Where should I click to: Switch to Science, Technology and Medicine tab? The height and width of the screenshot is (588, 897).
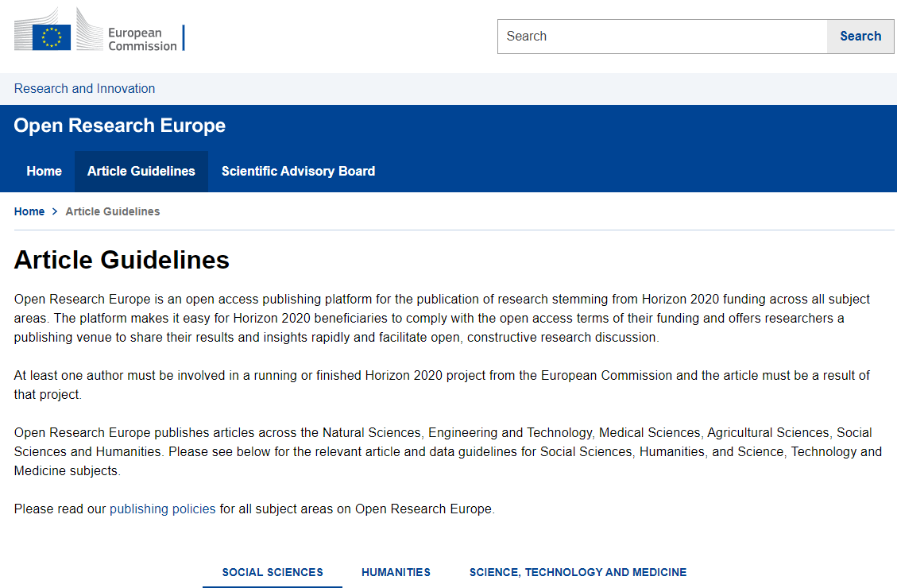[578, 572]
